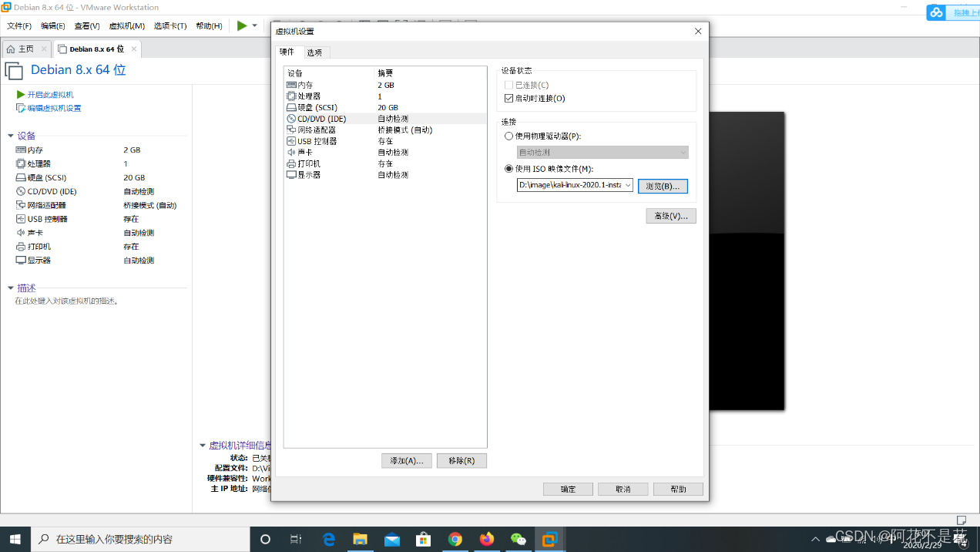Viewport: 980px width, 552px height.
Task: Open ISO image path dropdown
Action: click(x=628, y=185)
